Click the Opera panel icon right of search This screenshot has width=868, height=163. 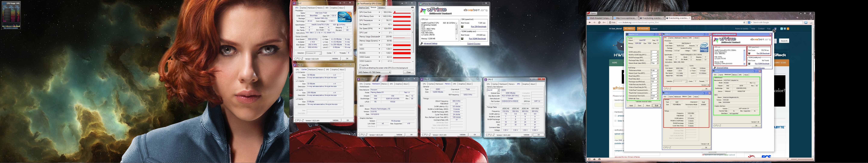pyautogui.click(x=806, y=23)
